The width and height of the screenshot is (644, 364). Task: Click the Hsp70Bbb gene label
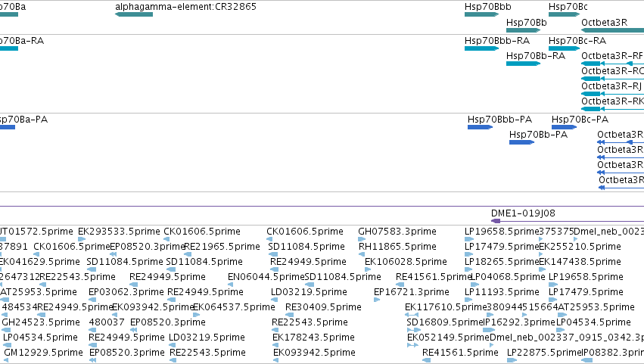coord(488,7)
